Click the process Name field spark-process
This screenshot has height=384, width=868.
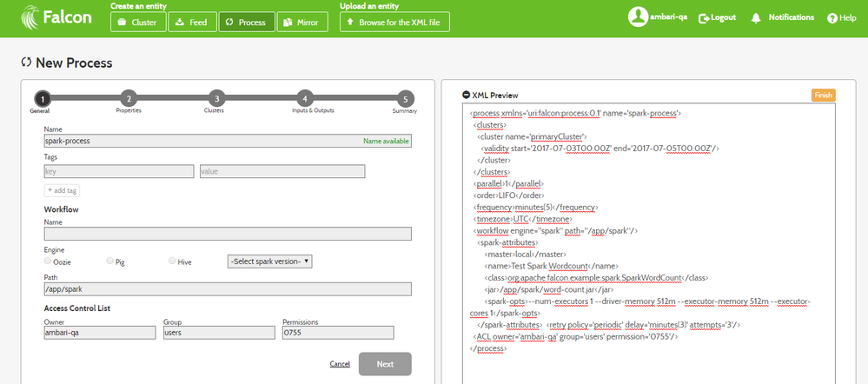228,141
